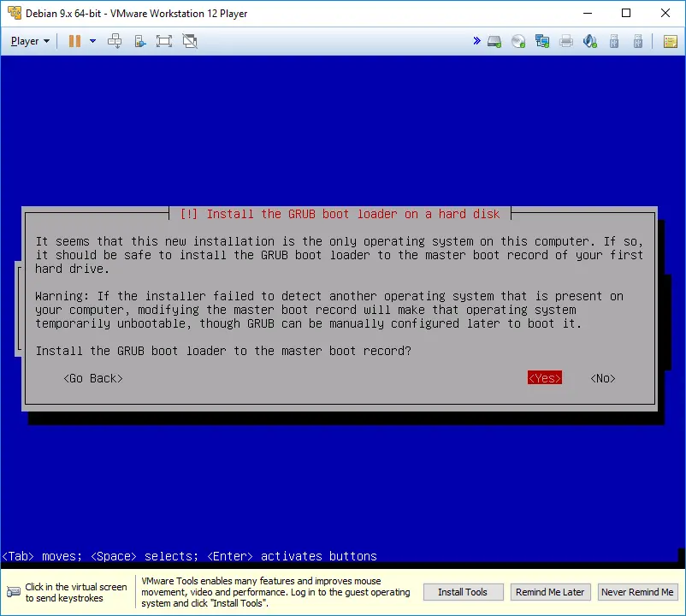Click the 'VMware Tools enables many features' message

(275, 592)
